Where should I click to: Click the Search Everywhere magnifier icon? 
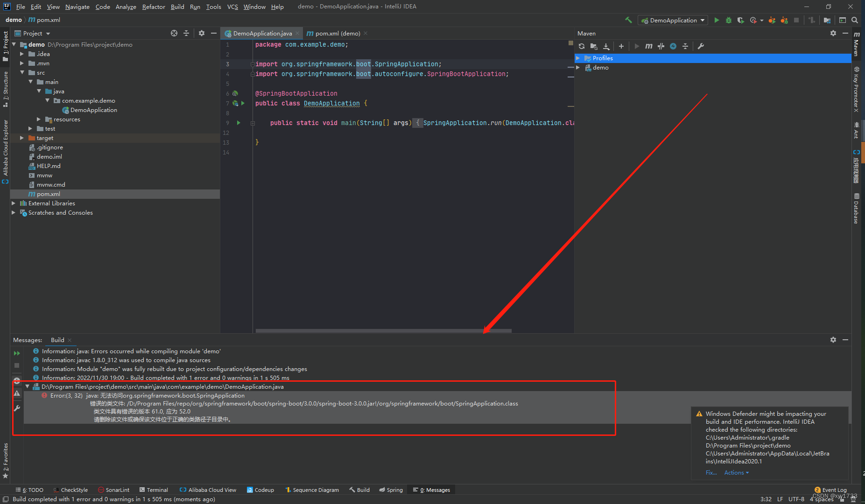click(x=854, y=20)
